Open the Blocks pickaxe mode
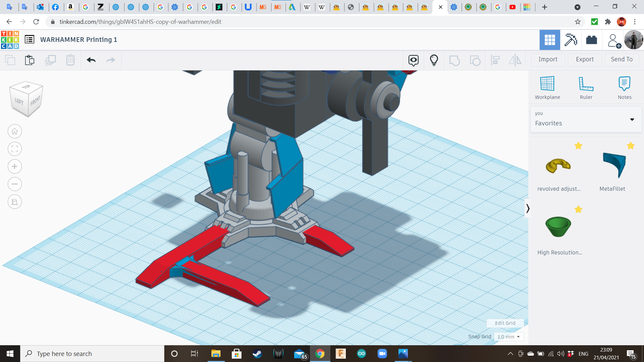The image size is (644, 362). click(x=571, y=40)
